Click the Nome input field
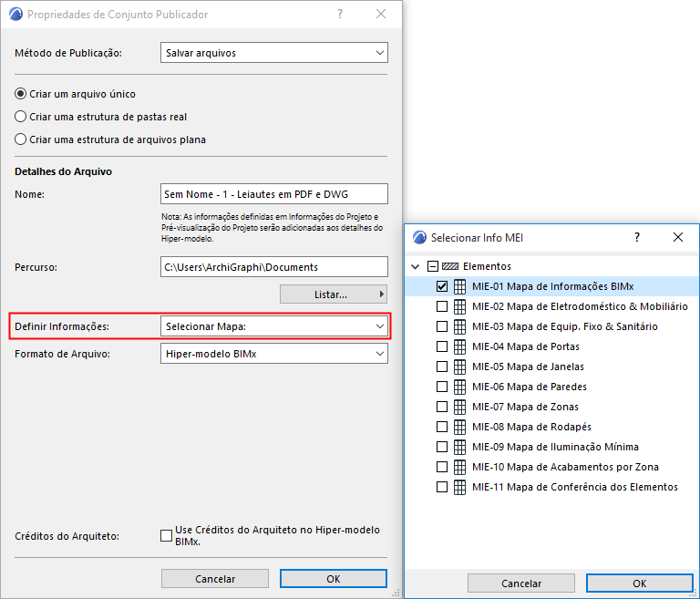Image resolution: width=700 pixels, height=599 pixels. point(274,194)
